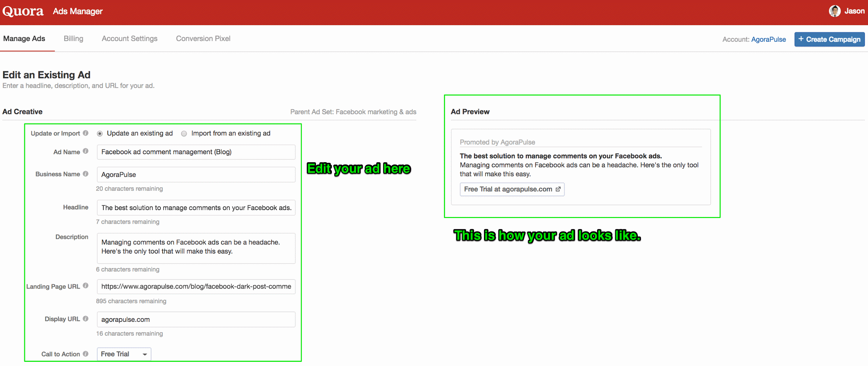
Task: Click the Call to Action info icon
Action: pos(86,353)
